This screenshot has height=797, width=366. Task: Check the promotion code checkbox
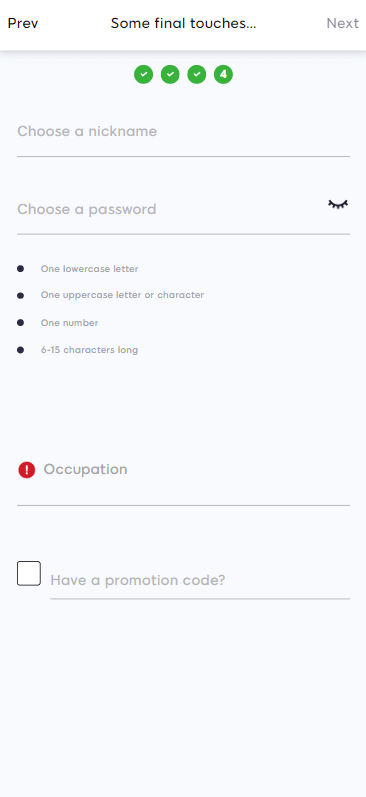click(29, 573)
